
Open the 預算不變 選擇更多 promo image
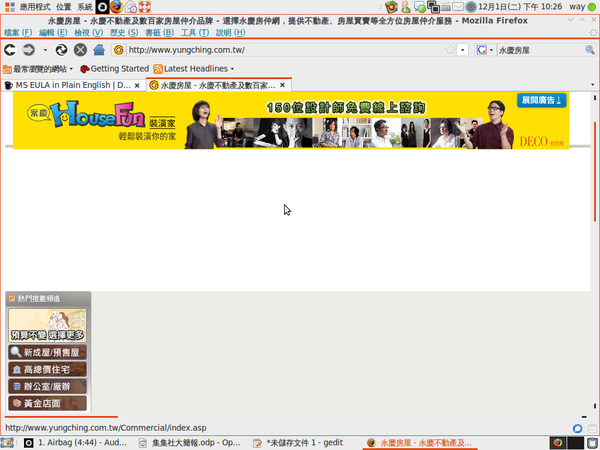(47, 325)
